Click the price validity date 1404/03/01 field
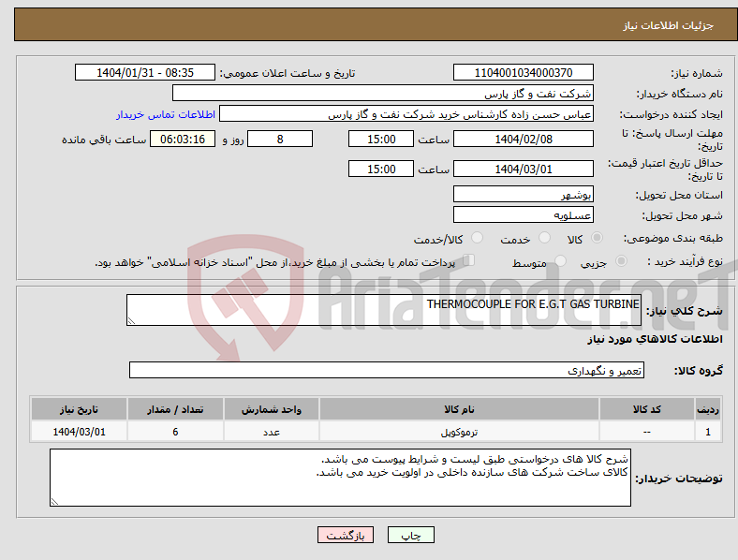738x560 pixels. click(524, 169)
